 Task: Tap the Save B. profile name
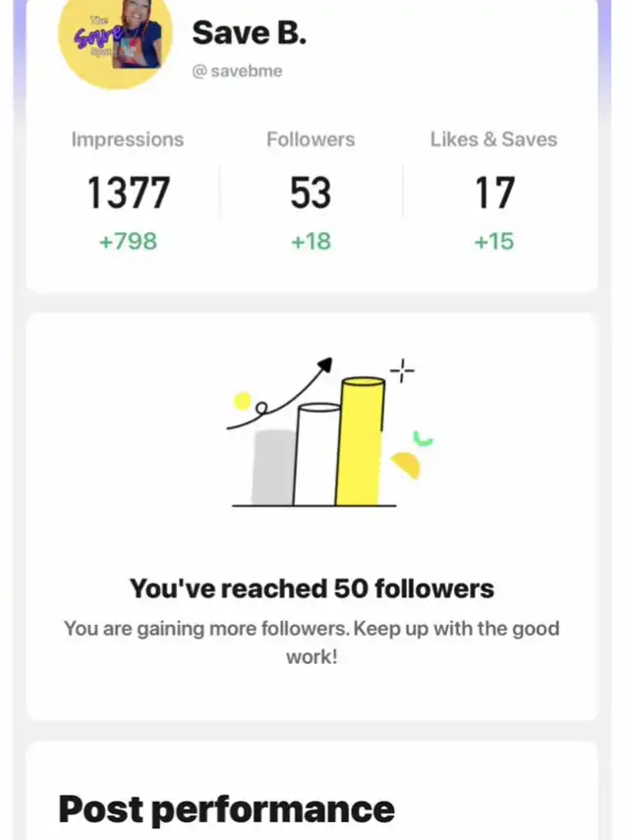249,33
